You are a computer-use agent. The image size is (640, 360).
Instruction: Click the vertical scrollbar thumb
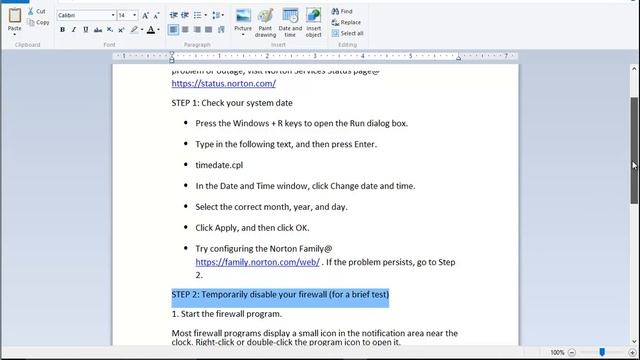coord(634,151)
